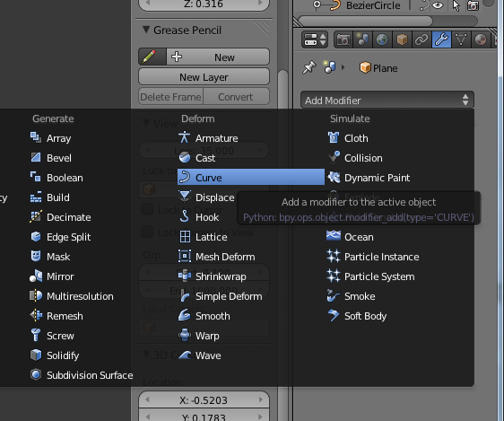
Task: Select the Armature modifier icon
Action: pos(184,137)
